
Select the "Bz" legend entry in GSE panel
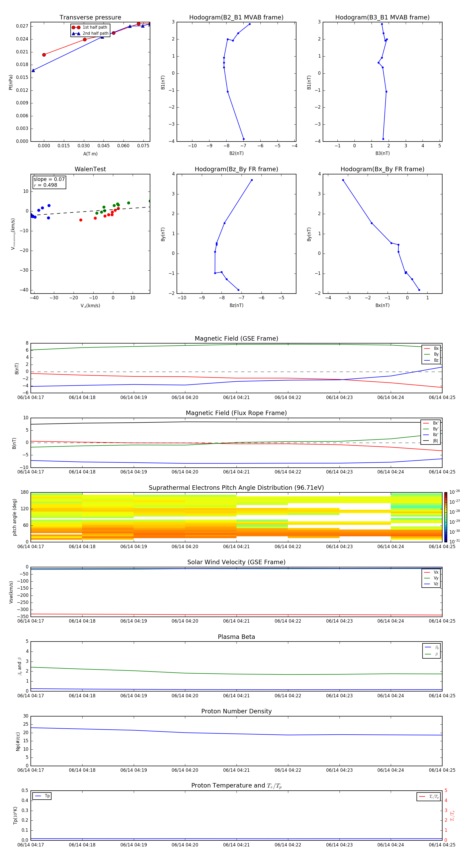click(x=431, y=360)
